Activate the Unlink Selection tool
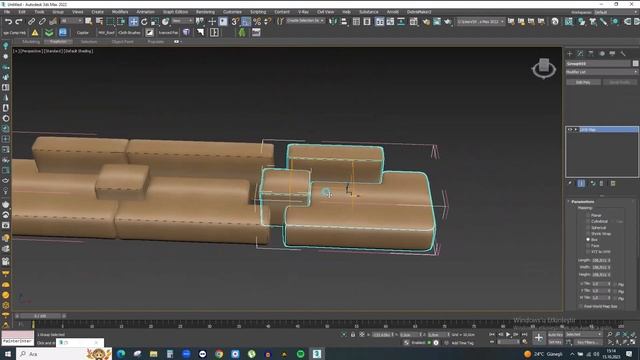Viewport: 640px width, 360px height. click(42, 21)
